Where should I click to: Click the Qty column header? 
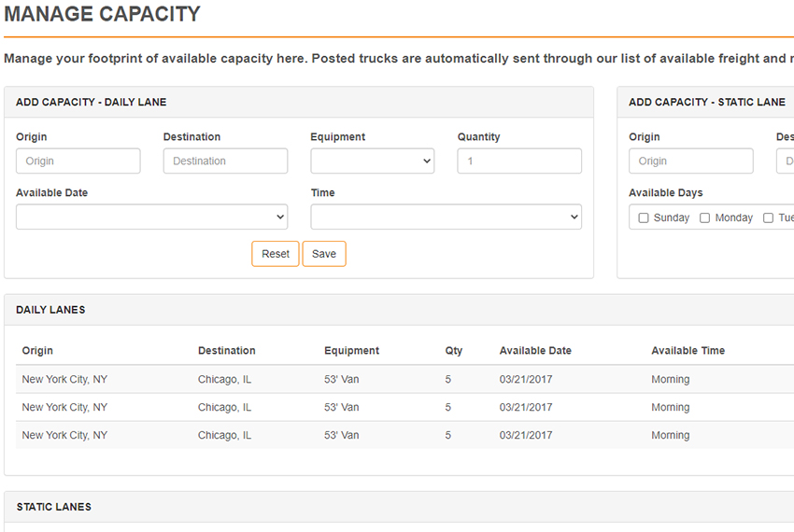point(454,351)
